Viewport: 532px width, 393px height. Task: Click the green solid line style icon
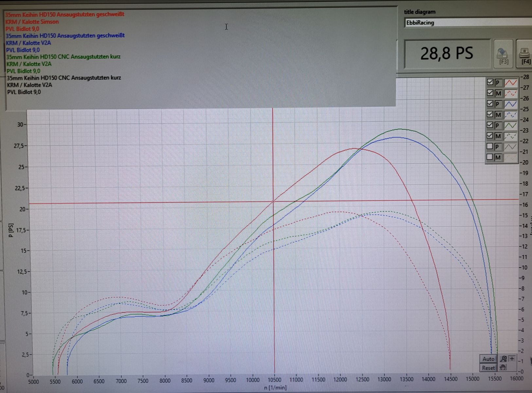[x=510, y=125]
